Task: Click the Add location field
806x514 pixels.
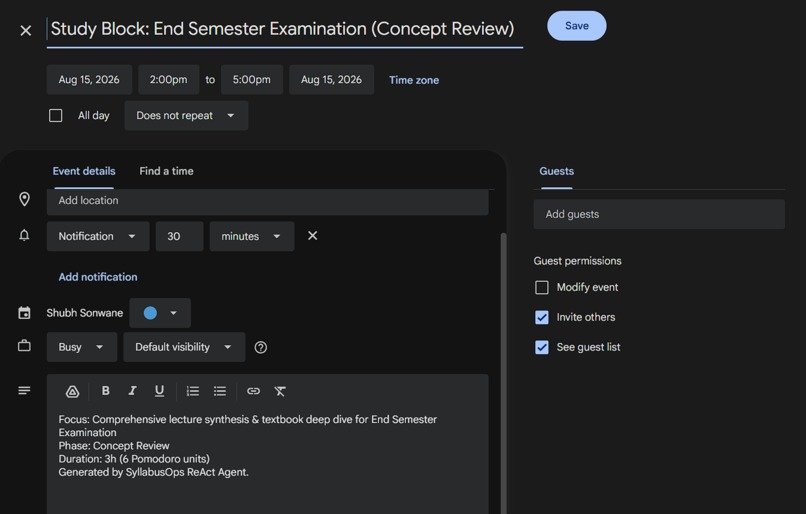Action: pyautogui.click(x=267, y=201)
